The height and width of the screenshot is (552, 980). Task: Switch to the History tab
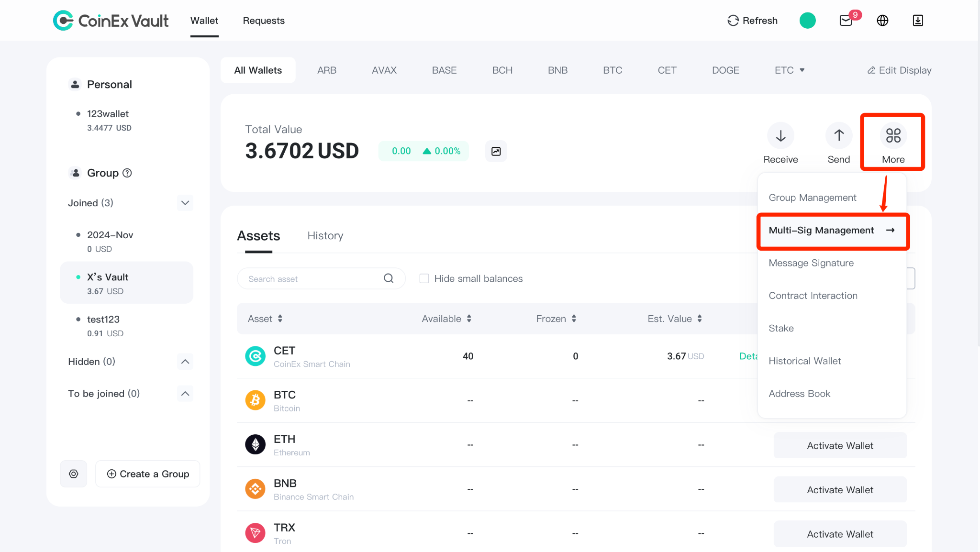tap(325, 236)
